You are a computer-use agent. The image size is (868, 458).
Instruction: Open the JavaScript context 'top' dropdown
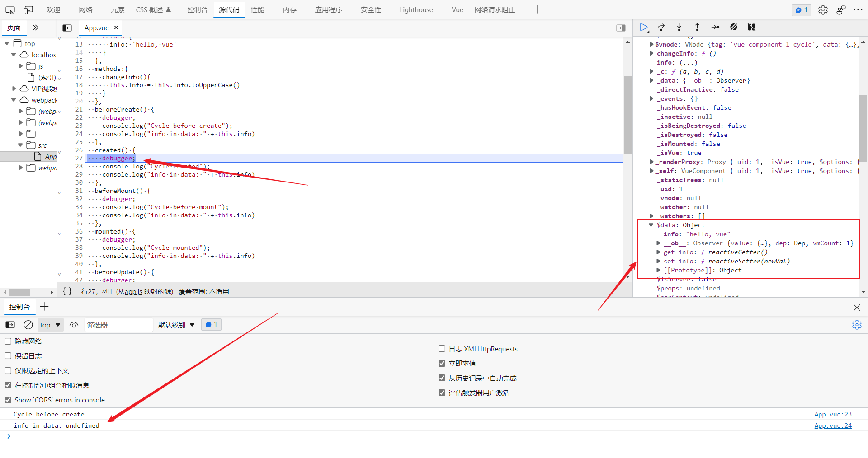click(x=50, y=325)
